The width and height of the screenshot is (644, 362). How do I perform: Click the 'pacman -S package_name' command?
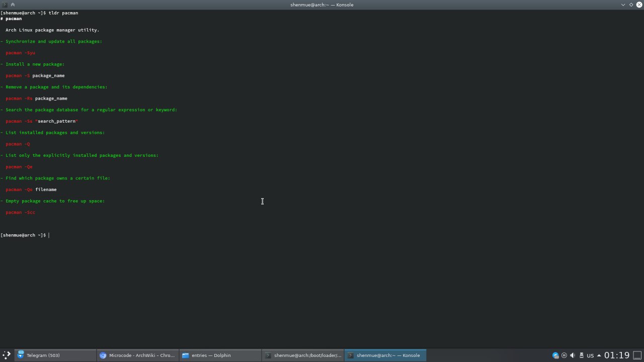click(35, 76)
